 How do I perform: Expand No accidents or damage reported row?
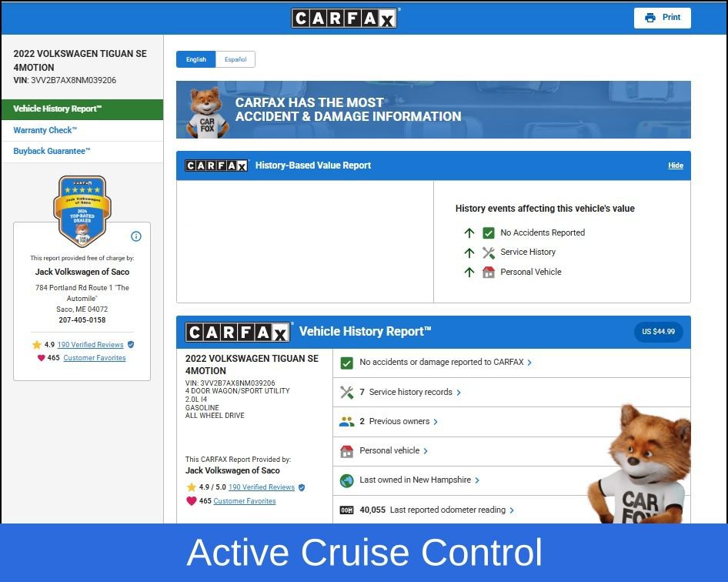446,363
